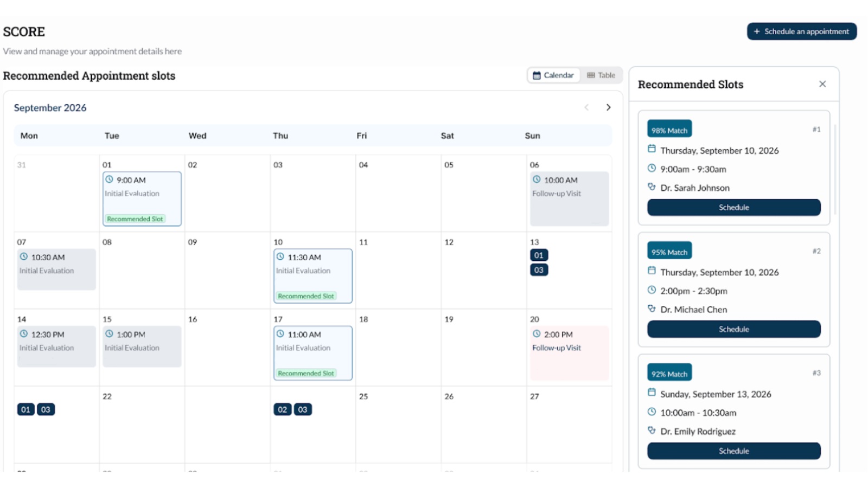Click the 98% Match badge
This screenshot has width=868, height=488.
[669, 130]
